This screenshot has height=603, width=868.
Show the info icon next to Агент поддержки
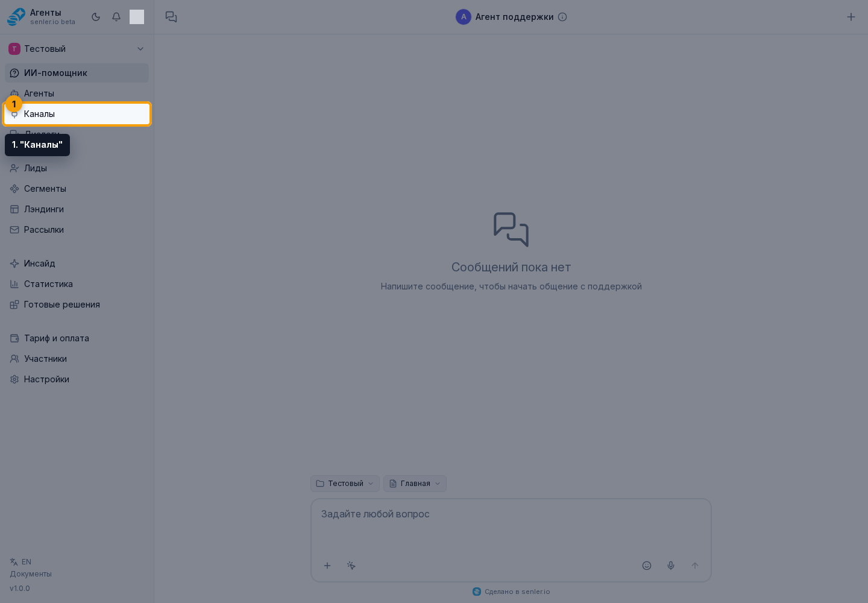click(x=562, y=17)
